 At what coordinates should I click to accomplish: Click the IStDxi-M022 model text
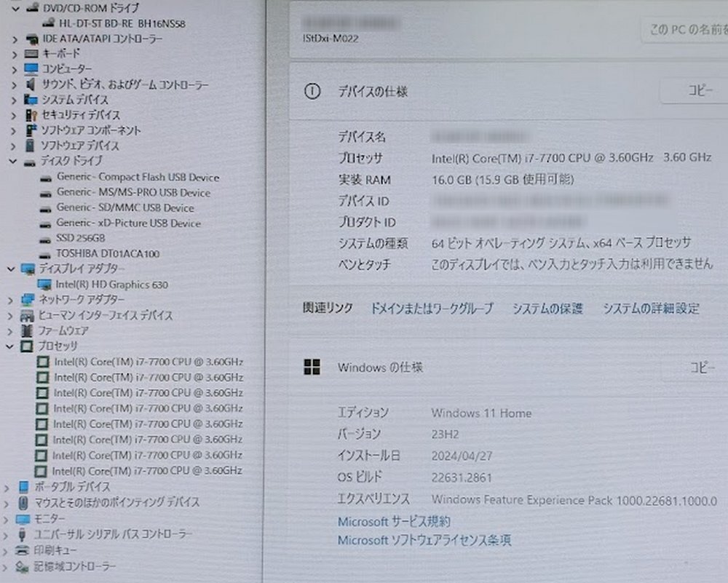pos(331,39)
